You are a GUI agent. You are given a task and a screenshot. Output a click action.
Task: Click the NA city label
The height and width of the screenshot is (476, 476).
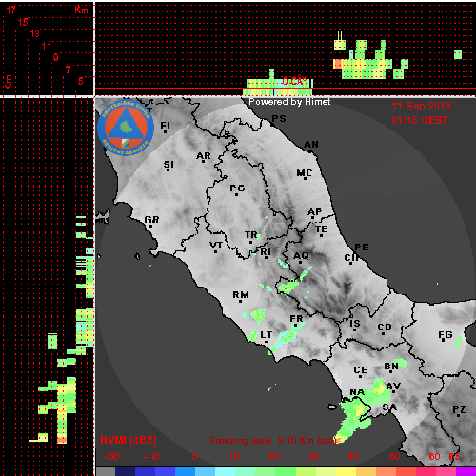click(357, 392)
